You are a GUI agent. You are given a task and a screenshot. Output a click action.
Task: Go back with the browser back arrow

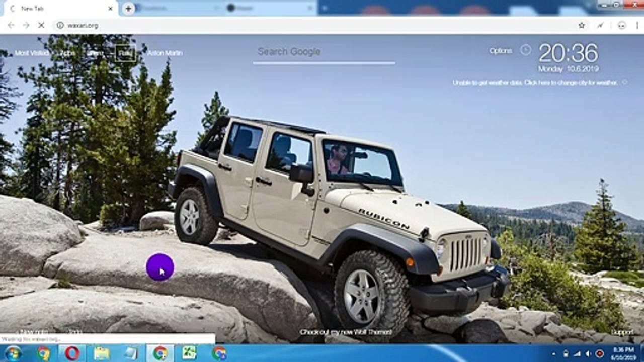tap(11, 25)
